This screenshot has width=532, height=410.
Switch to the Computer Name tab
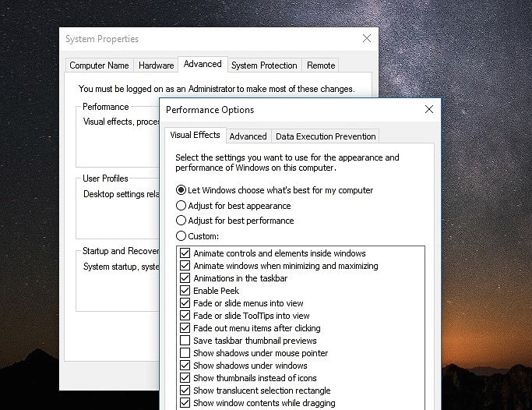click(98, 65)
